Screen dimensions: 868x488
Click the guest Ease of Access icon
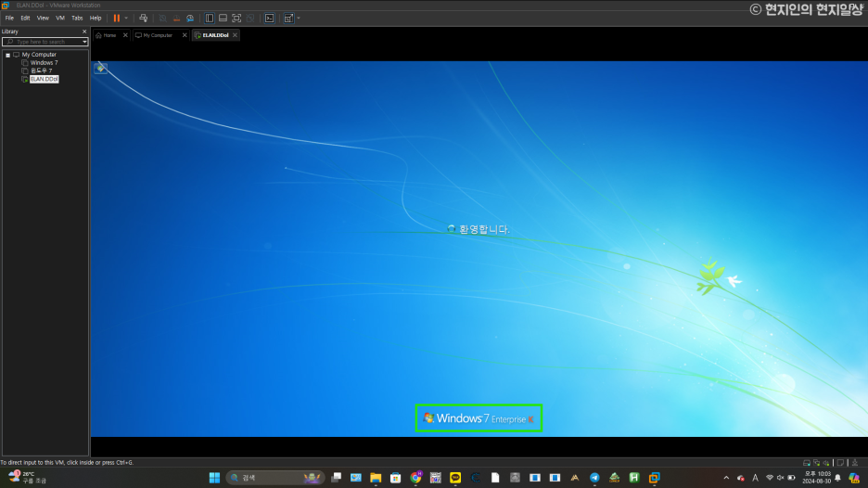(100, 68)
